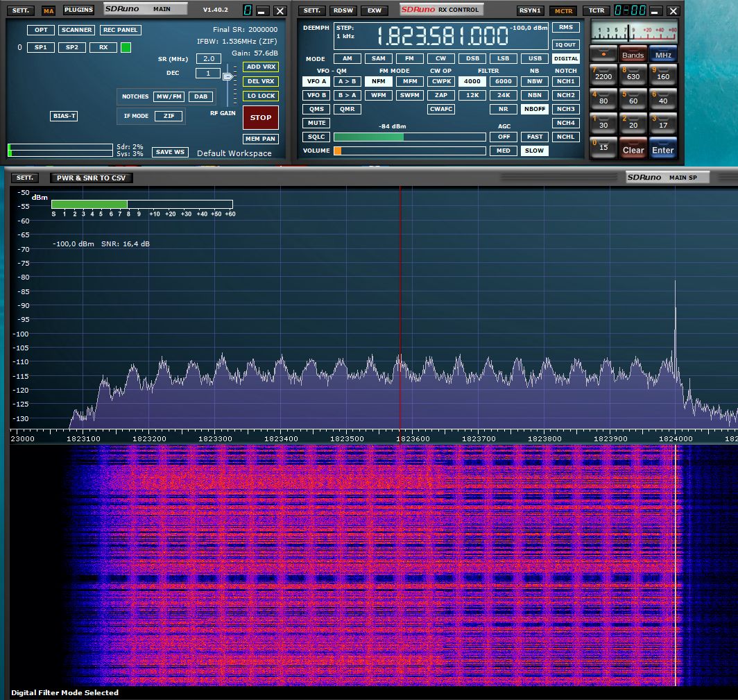Choose the 2200 band key
738x700 pixels.
click(x=603, y=76)
